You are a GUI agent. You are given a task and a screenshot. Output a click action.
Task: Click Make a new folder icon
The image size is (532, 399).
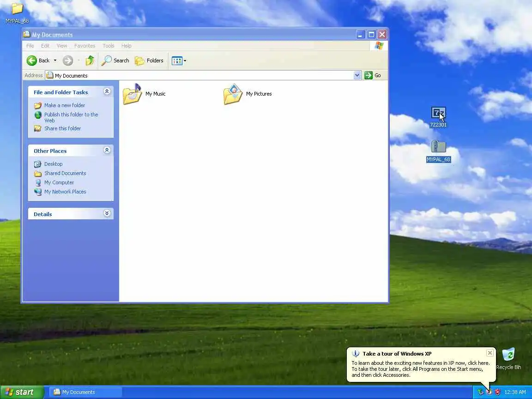point(38,105)
